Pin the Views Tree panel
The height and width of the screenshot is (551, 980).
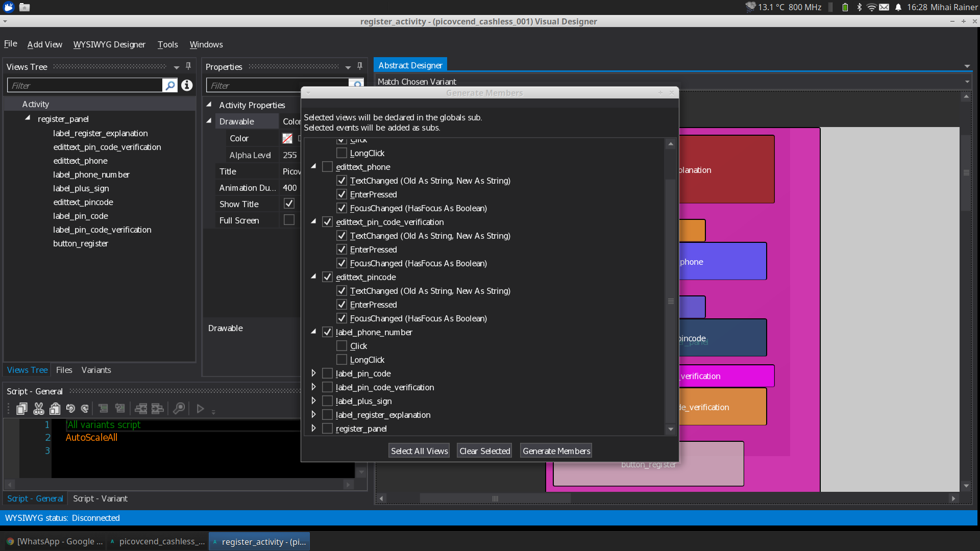tap(188, 66)
